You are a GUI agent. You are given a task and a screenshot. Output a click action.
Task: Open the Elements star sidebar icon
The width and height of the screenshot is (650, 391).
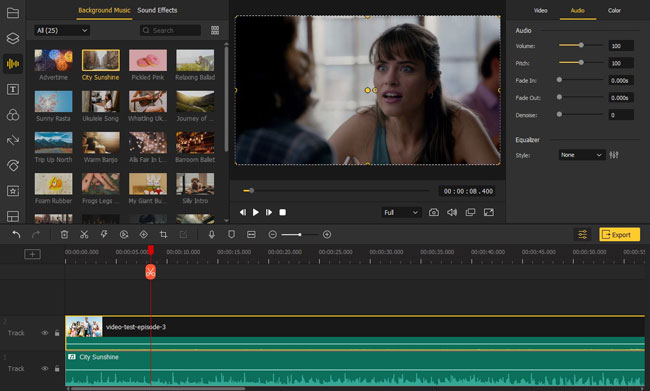pyautogui.click(x=13, y=191)
